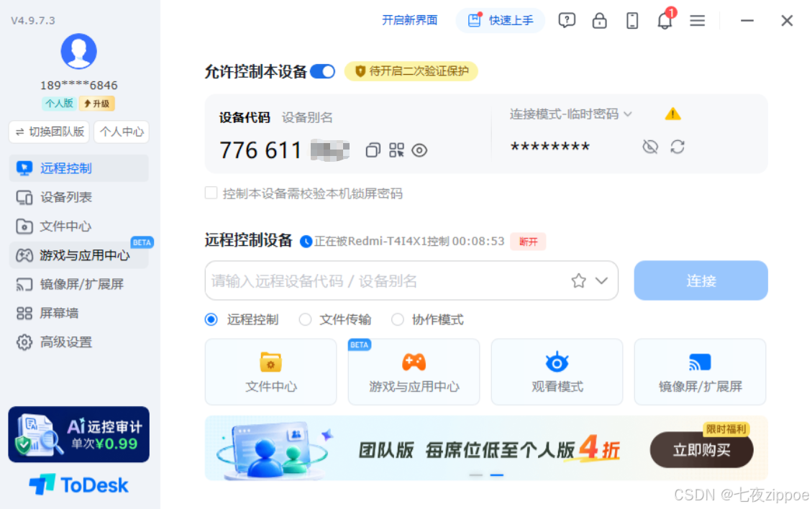The width and height of the screenshot is (812, 509).
Task: Open the help question icon
Action: pos(567,21)
